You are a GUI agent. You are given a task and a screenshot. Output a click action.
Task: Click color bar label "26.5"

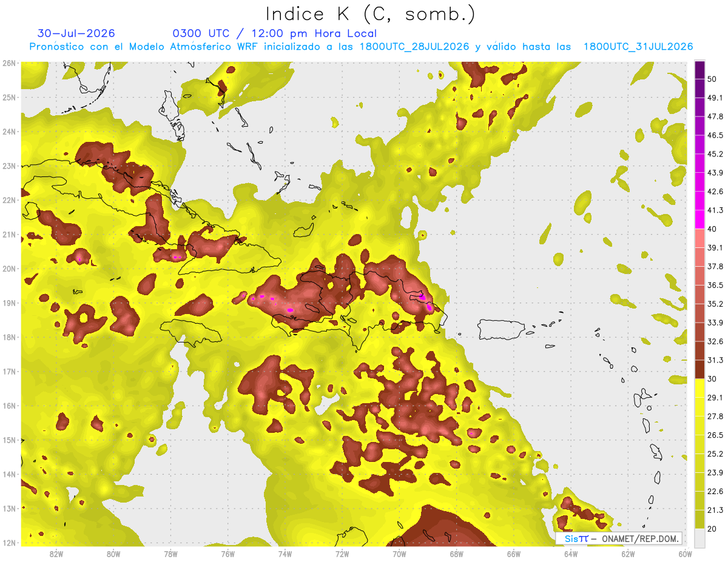click(715, 435)
